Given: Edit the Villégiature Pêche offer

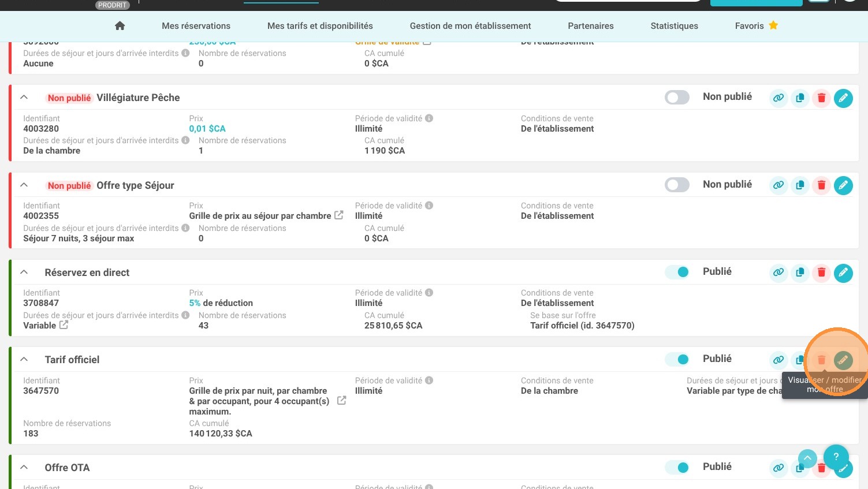Looking at the screenshot, I should point(843,98).
